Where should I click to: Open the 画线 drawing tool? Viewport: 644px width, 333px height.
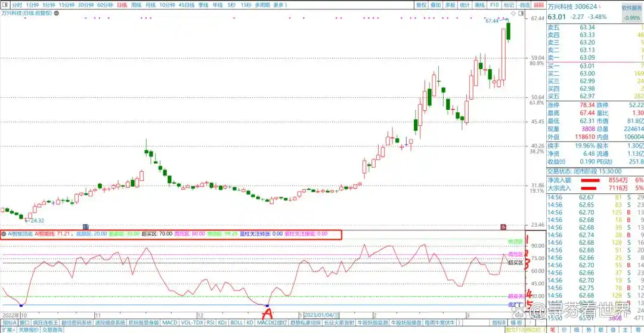(479, 5)
